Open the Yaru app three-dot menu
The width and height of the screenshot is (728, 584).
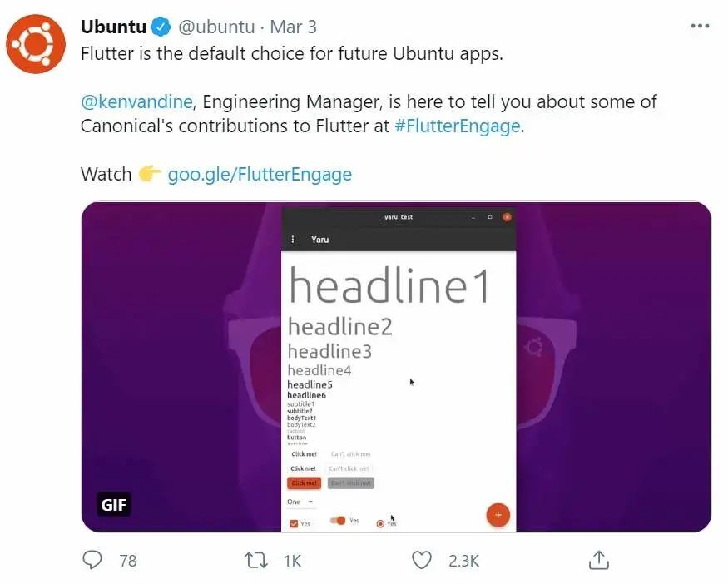coord(292,240)
